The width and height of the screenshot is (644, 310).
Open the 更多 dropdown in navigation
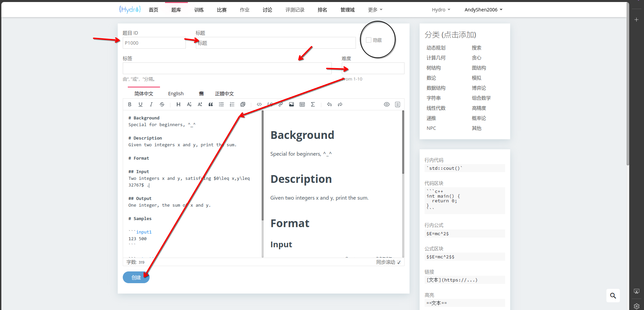[x=375, y=10]
